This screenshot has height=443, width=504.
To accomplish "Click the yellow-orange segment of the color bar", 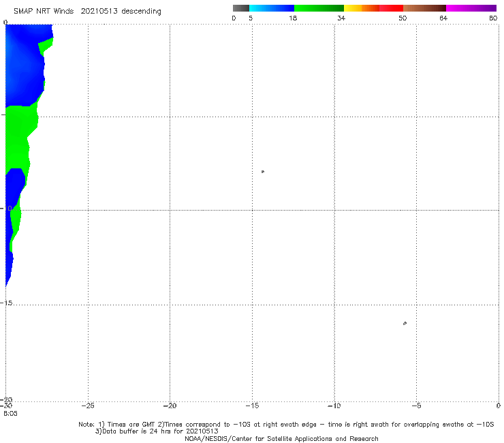I will (361, 8).
